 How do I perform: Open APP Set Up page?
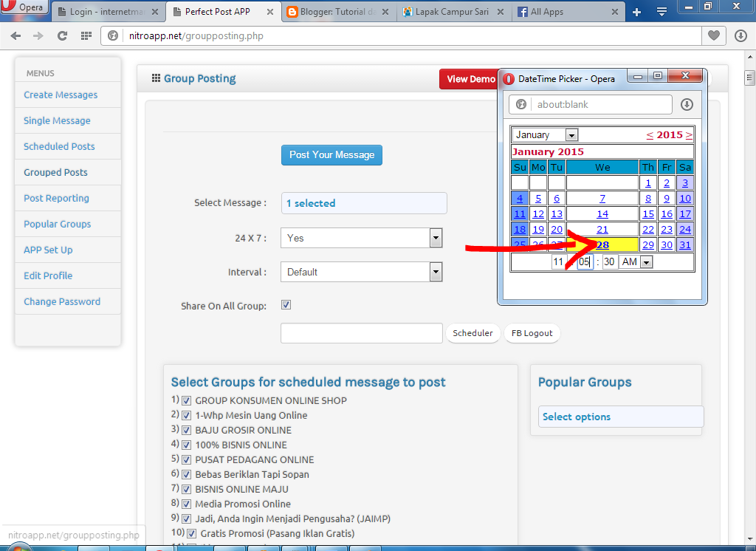click(48, 250)
